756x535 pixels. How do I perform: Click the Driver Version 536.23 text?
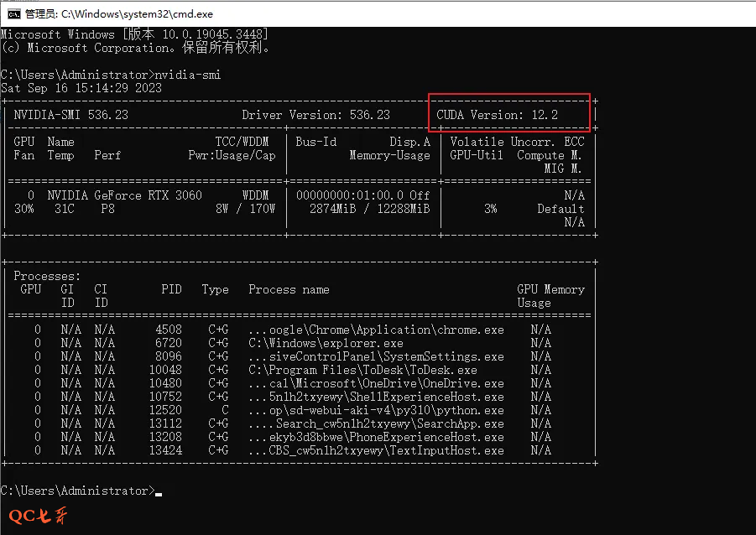click(x=315, y=115)
